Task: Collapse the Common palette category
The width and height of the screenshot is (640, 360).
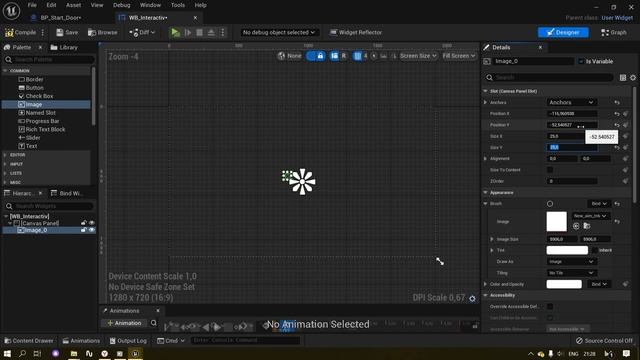Action: tap(5, 71)
